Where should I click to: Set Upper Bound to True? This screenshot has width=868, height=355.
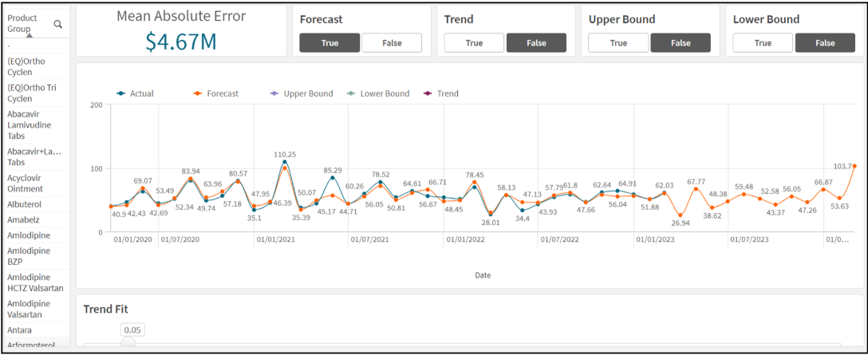tap(618, 42)
